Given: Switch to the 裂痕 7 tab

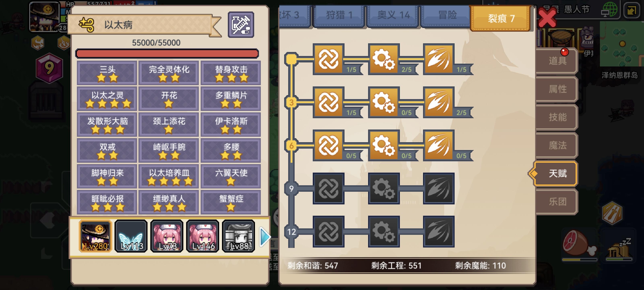Looking at the screenshot, I should point(501,18).
